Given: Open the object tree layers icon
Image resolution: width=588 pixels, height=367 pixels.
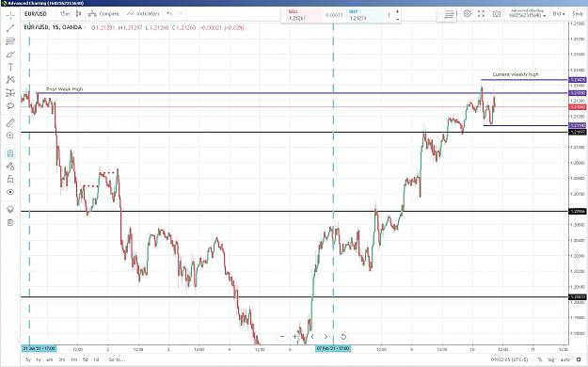Looking at the screenshot, I should (10, 209).
